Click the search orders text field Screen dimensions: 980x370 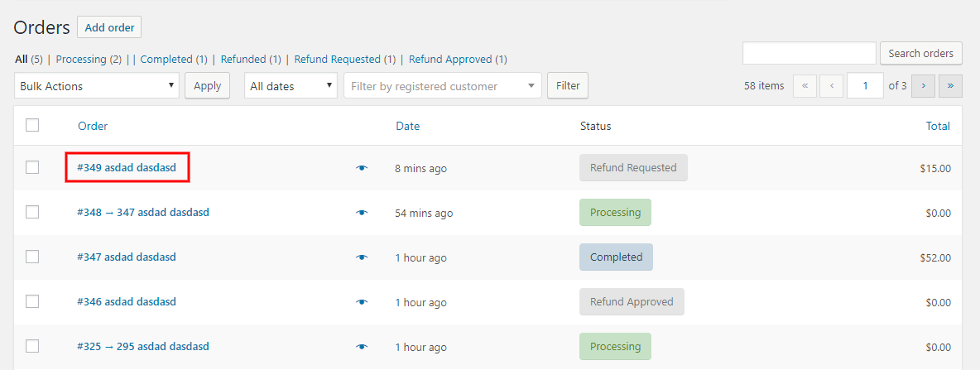[809, 53]
